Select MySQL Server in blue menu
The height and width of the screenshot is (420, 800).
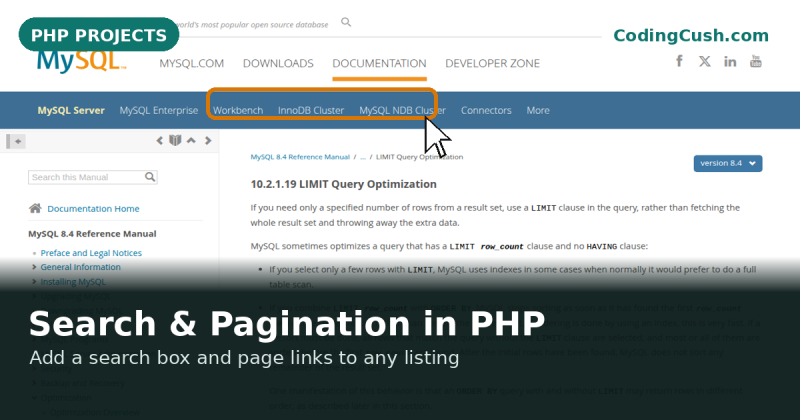click(71, 110)
